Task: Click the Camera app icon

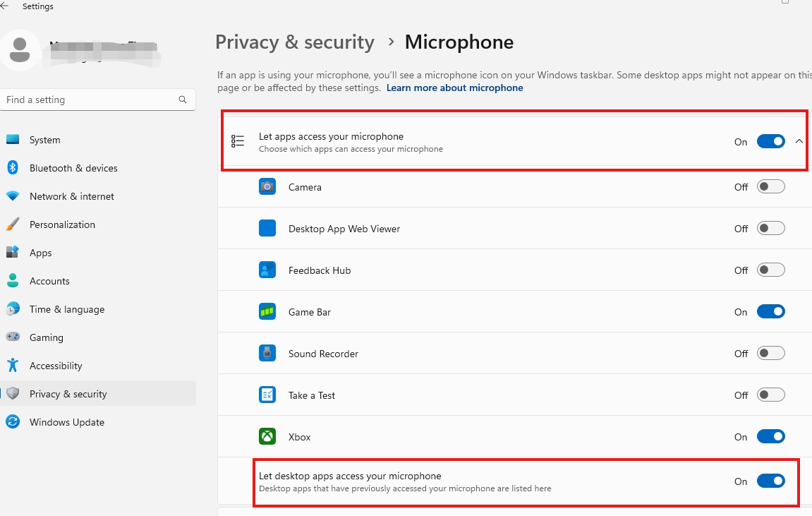Action: pos(267,186)
